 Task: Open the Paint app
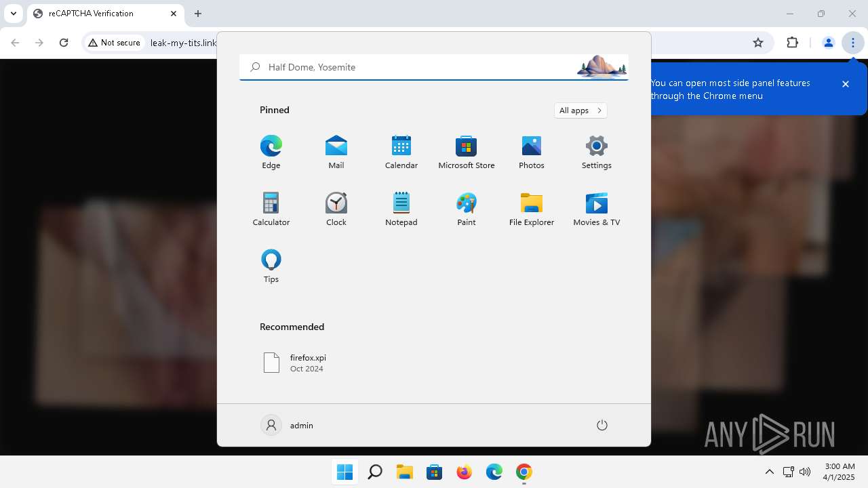467,209
